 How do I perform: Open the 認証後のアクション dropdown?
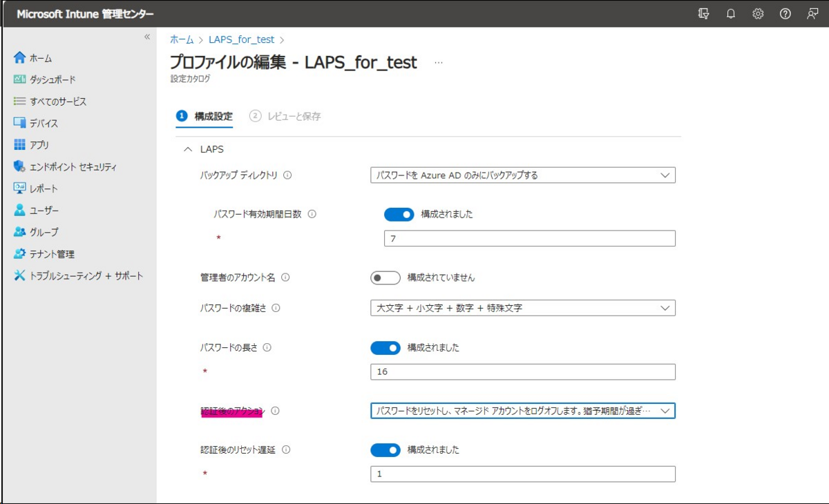point(523,411)
